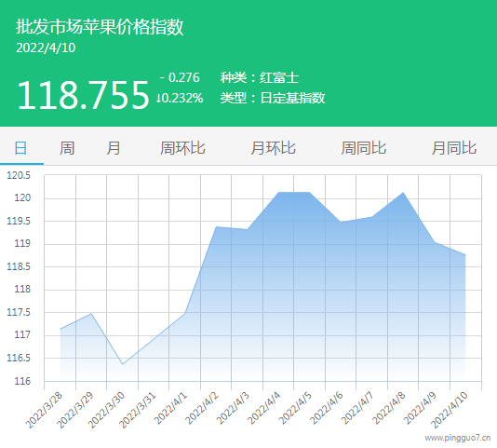Click the www.pingguo7.cn watermark link

pyautogui.click(x=458, y=438)
